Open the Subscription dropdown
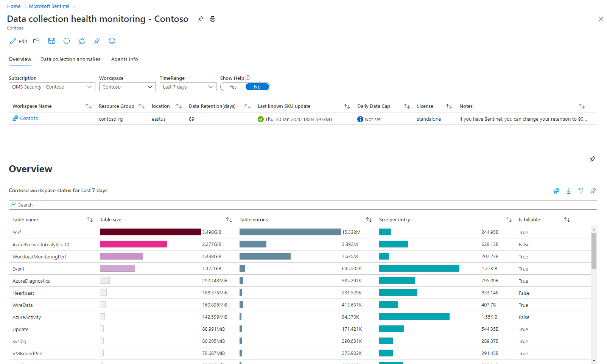This screenshot has width=607, height=364. (52, 87)
